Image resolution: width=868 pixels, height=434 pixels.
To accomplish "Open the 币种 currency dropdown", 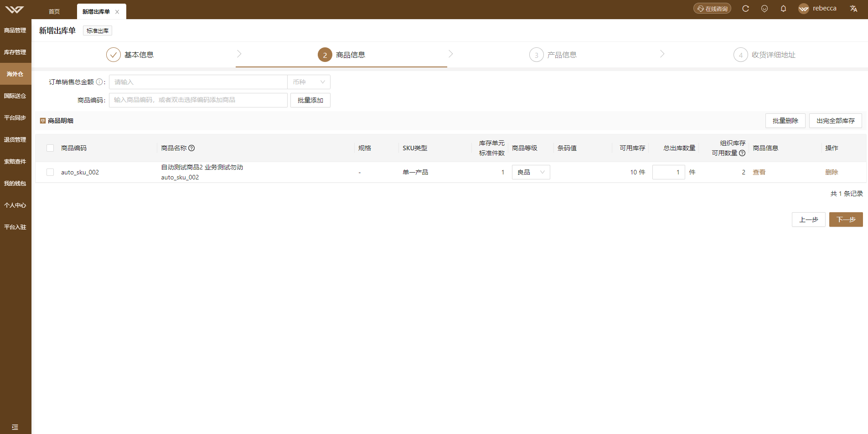I will 309,82.
